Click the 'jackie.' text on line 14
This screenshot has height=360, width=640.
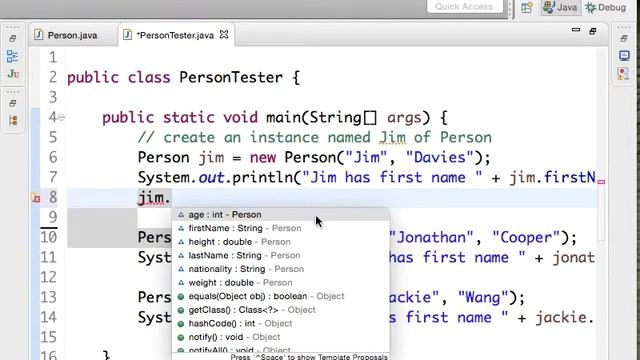click(x=565, y=318)
